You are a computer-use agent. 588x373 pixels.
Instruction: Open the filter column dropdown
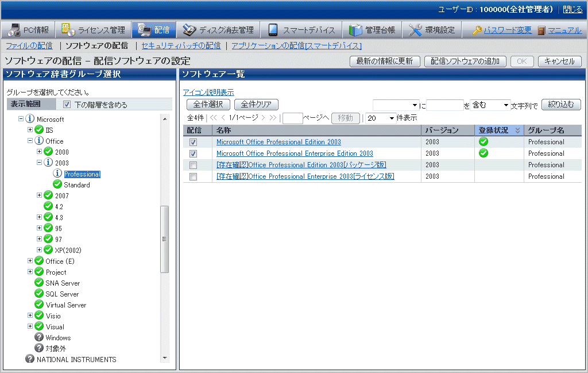click(396, 105)
